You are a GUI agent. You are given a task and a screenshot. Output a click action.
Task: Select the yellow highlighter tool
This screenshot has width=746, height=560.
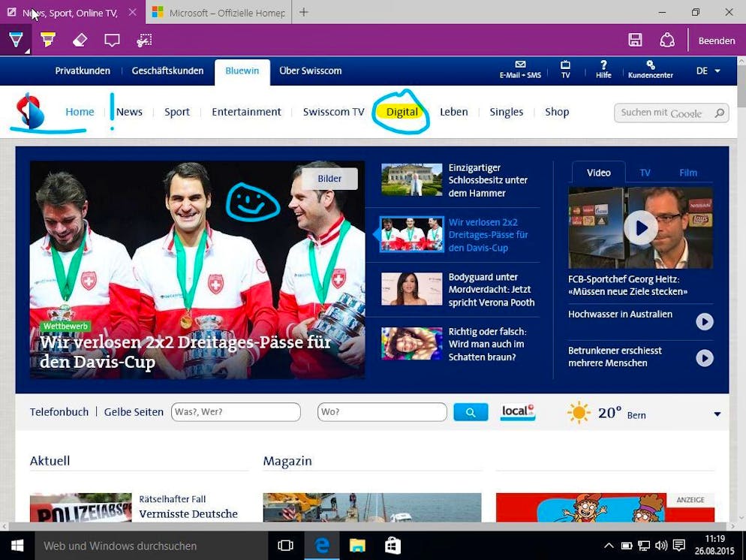tap(47, 40)
